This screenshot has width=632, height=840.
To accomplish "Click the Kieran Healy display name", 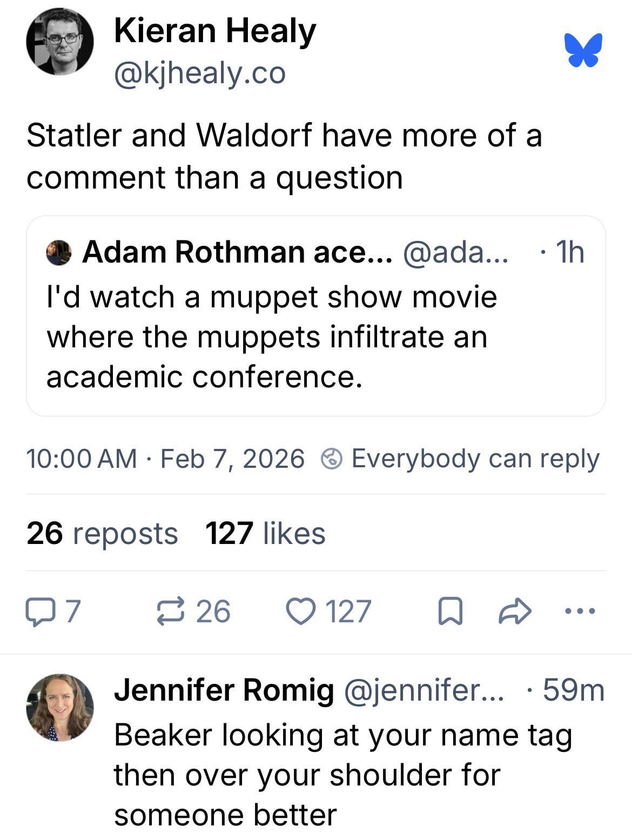I will tap(214, 31).
